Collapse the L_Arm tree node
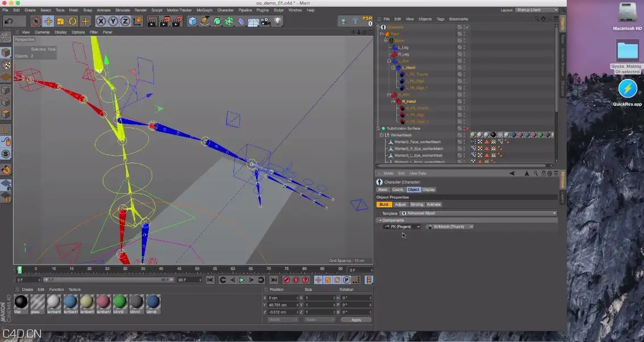This screenshot has width=644, height=342. [389, 61]
